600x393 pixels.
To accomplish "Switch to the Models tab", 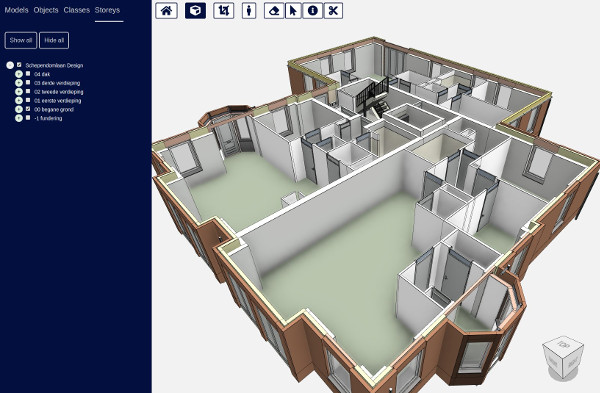I will pyautogui.click(x=16, y=10).
